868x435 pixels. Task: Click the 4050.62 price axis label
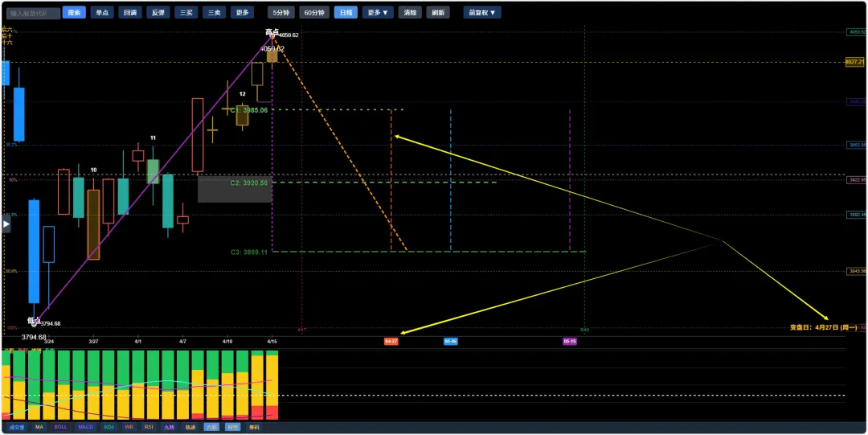858,32
